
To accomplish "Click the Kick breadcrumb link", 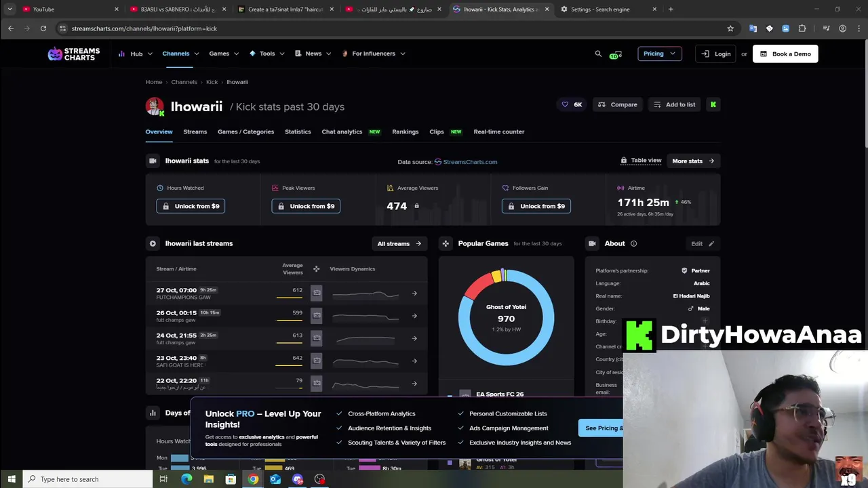I will (x=212, y=82).
